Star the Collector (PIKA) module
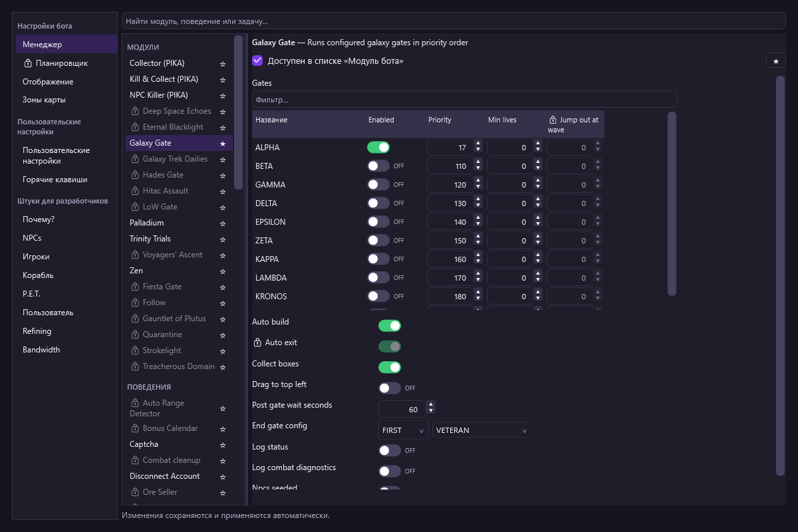The height and width of the screenshot is (532, 798). pos(223,64)
